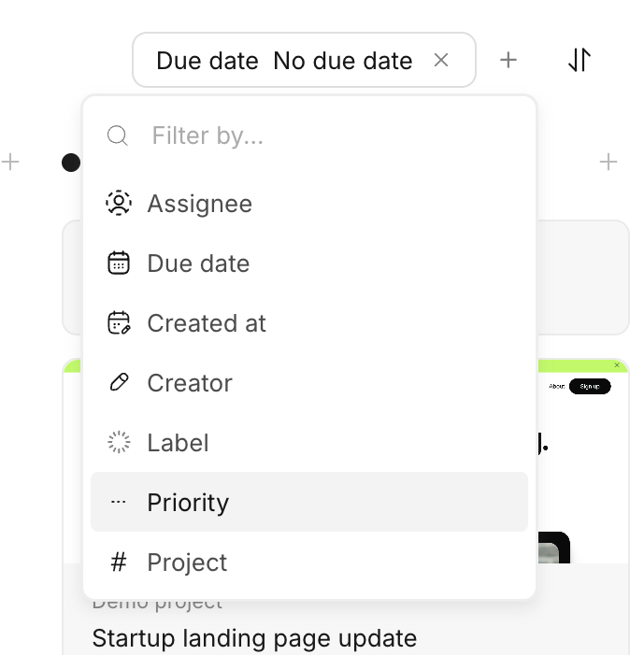Click "Due date" field name in filter chip
644x655 pixels.
(x=207, y=61)
